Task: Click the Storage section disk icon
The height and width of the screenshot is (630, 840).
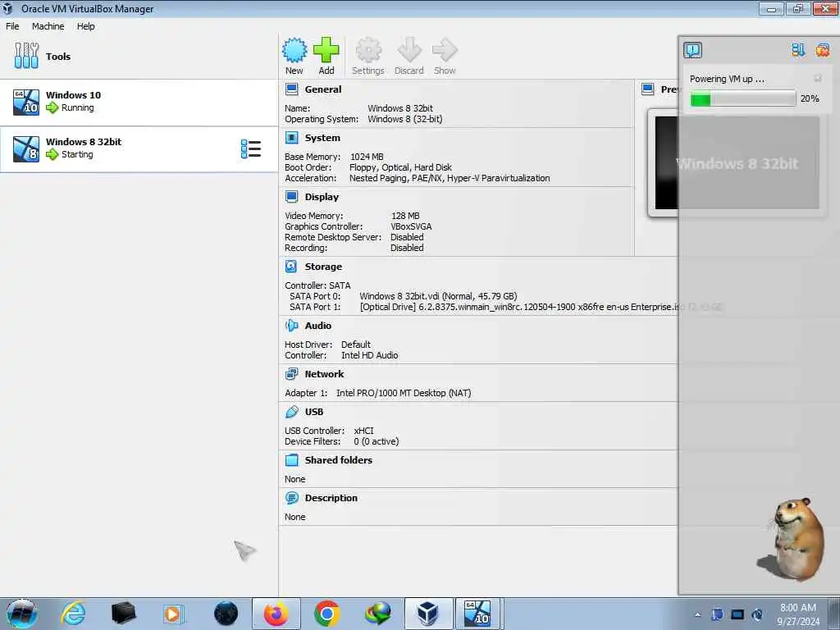Action: pos(291,267)
